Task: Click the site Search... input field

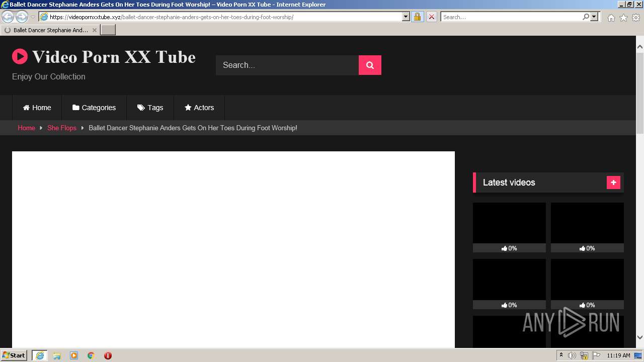Action: [287, 65]
